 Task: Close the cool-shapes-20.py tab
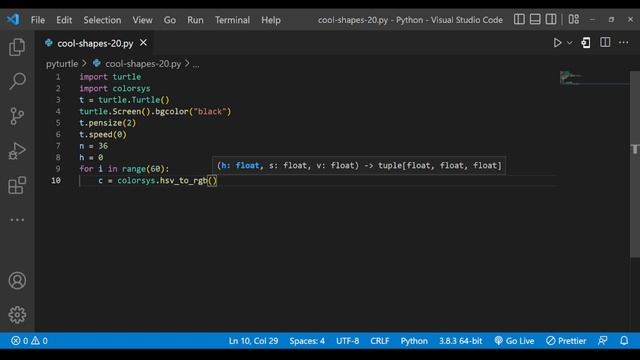[143, 42]
